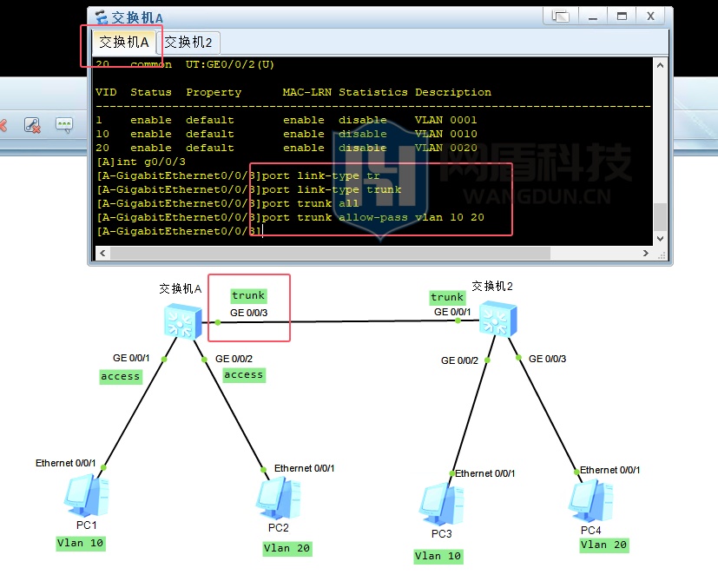Click the '[A]int g0/0/3' command line
Screen dimensions: 718x588
pos(141,162)
